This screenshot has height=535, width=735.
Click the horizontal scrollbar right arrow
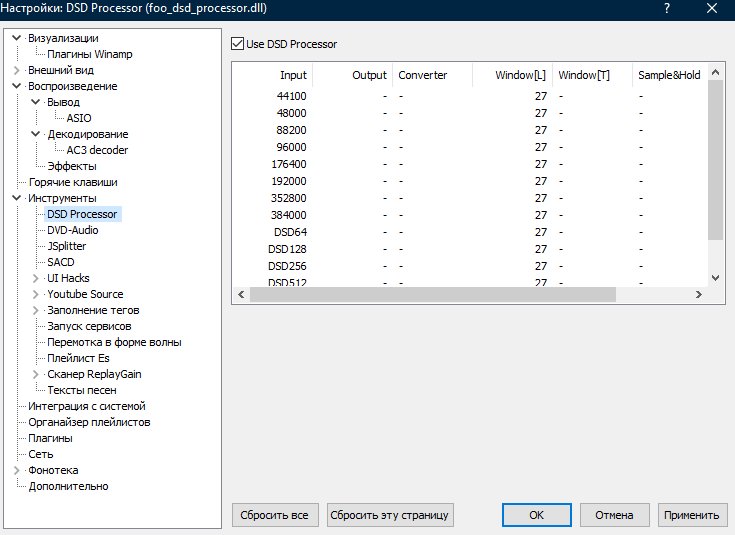pyautogui.click(x=699, y=294)
